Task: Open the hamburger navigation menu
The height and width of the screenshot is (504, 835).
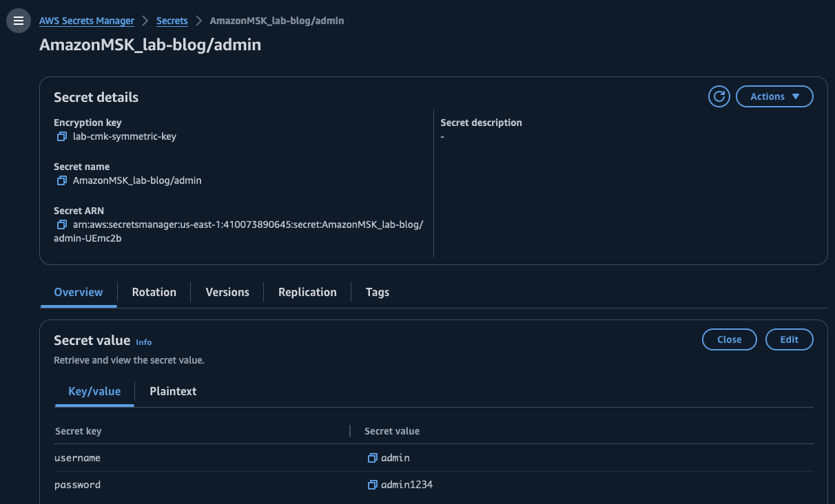Action: [x=19, y=21]
